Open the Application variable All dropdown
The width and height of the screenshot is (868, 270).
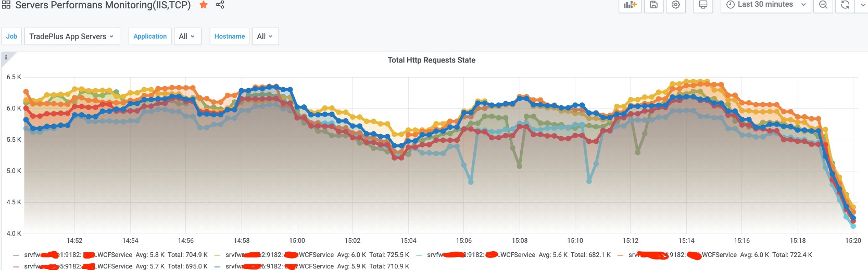click(187, 36)
